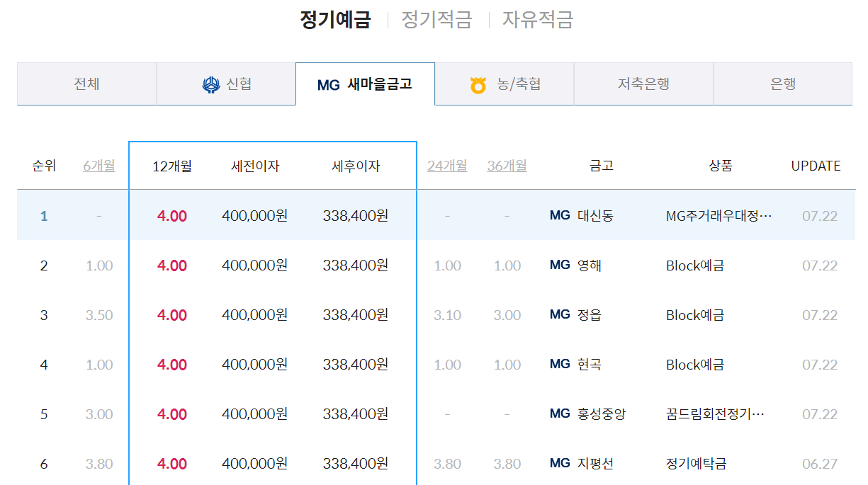The image size is (868, 485).
Task: Open the 전체 institution tab
Action: (x=86, y=84)
